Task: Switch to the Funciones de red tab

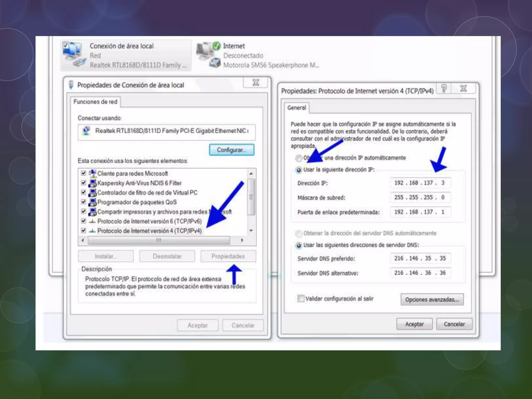Action: click(95, 102)
